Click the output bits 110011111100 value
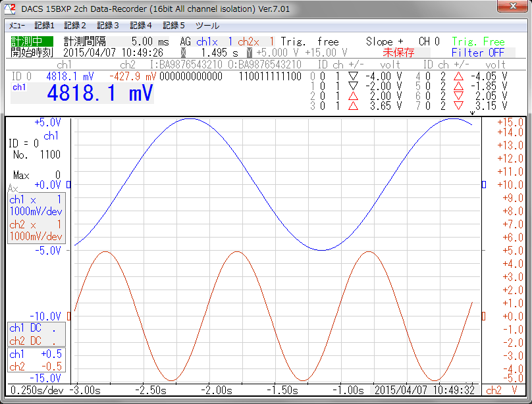This screenshot has height=404, width=532. [270, 76]
